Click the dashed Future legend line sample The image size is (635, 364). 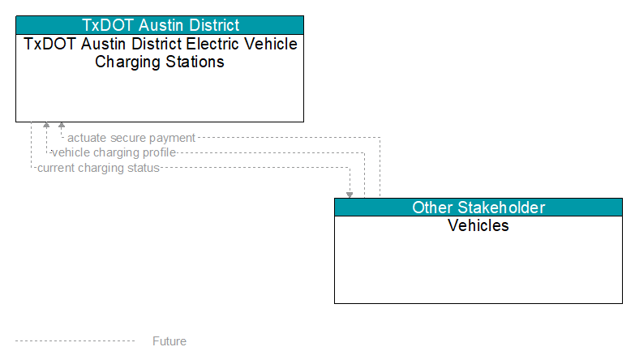[75, 341]
